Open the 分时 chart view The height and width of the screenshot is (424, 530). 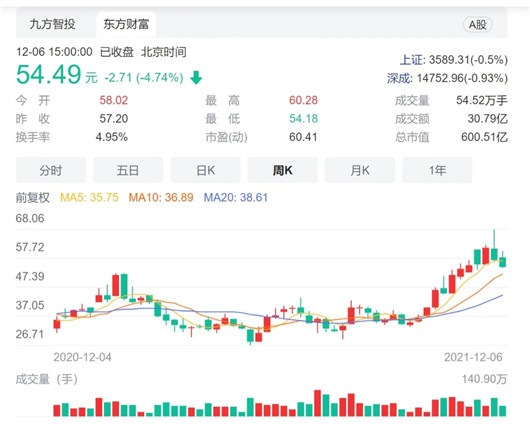51,170
